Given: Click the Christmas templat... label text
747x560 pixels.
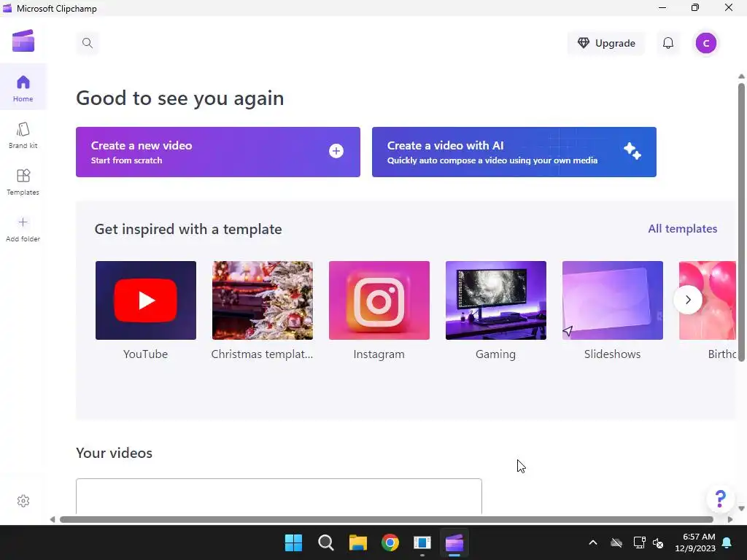Looking at the screenshot, I should pos(262,354).
